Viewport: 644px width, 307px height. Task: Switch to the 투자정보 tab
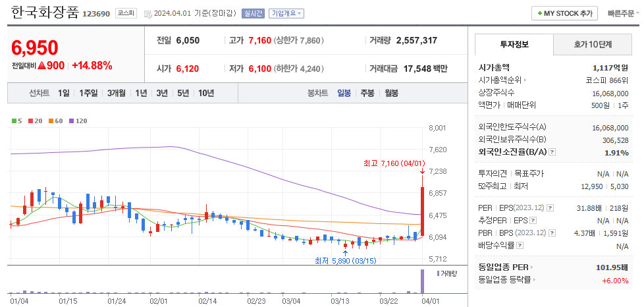(514, 44)
